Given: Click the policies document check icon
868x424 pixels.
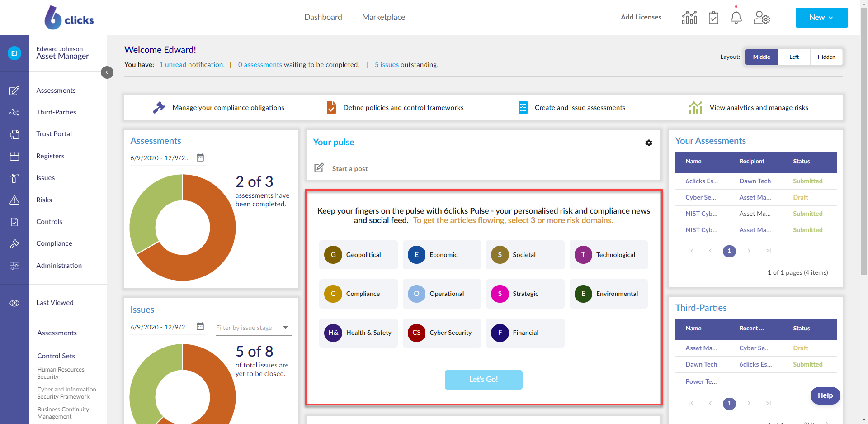Looking at the screenshot, I should (x=331, y=107).
